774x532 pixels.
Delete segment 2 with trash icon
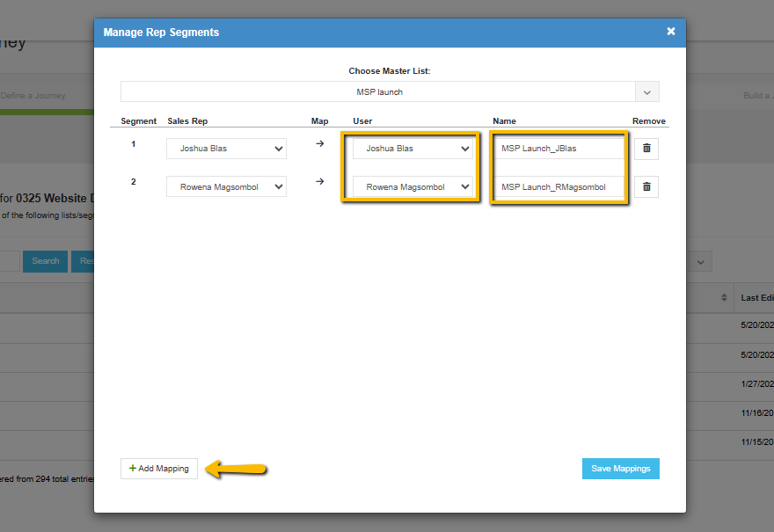pos(646,187)
